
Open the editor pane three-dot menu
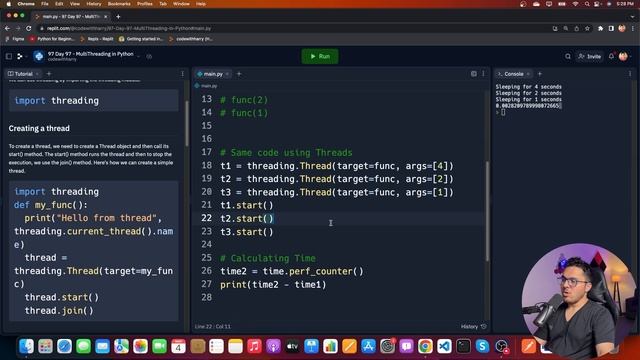click(x=483, y=74)
